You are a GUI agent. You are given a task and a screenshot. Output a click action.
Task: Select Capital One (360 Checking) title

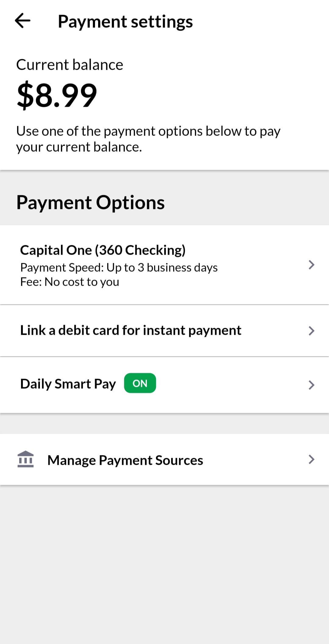[103, 250]
